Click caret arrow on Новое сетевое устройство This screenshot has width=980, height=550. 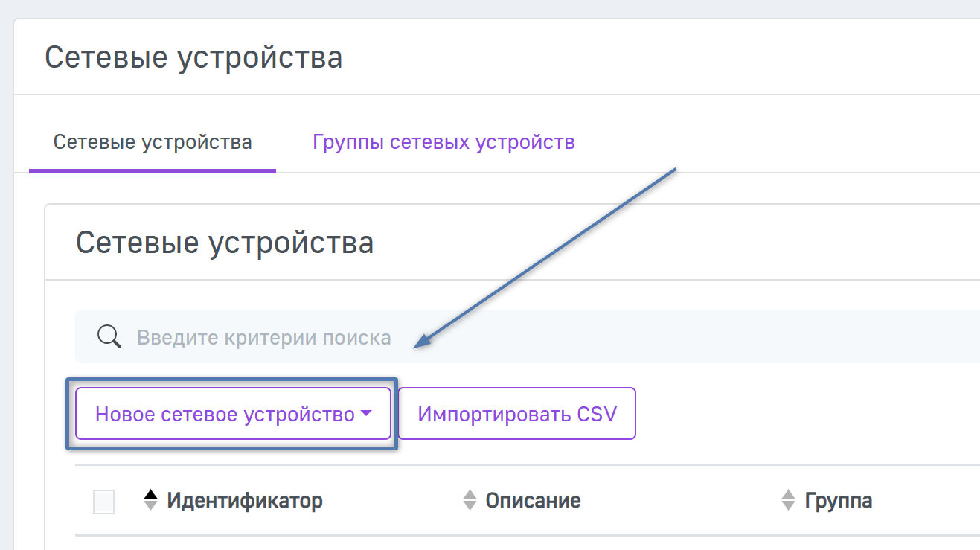(x=365, y=414)
